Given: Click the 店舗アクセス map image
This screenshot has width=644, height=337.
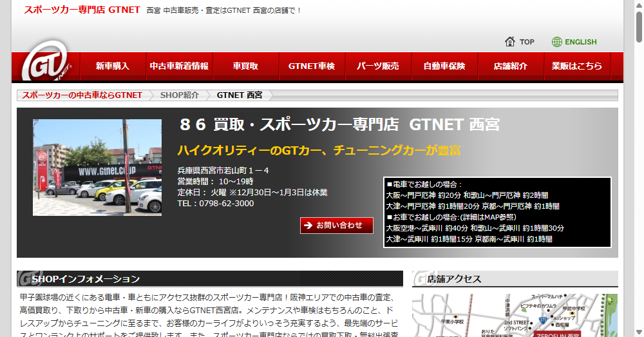Looking at the screenshot, I should 514,315.
